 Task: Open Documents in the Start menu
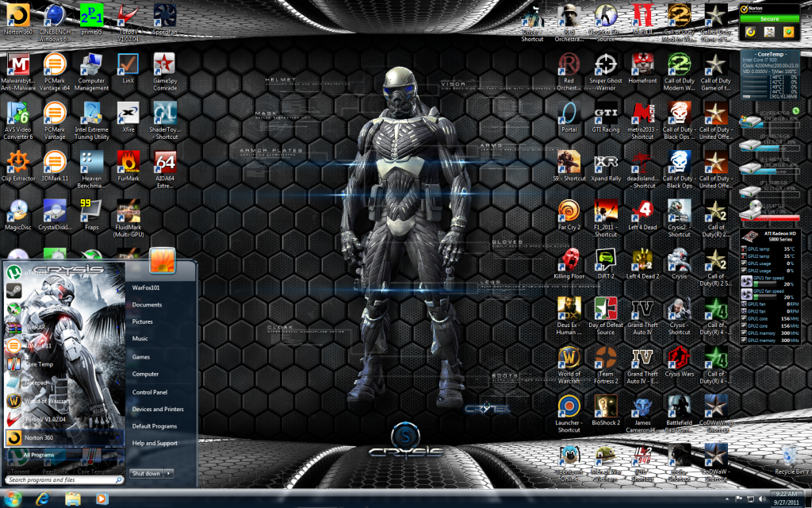tap(147, 305)
